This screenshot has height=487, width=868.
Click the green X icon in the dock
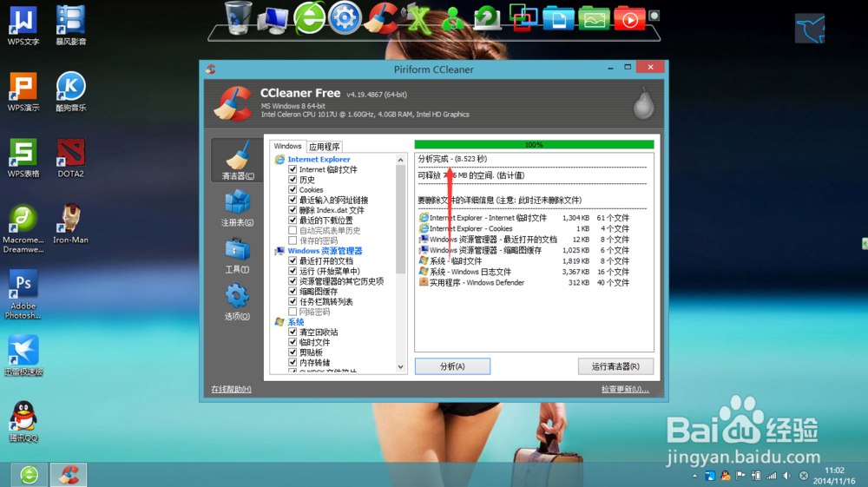click(x=418, y=20)
